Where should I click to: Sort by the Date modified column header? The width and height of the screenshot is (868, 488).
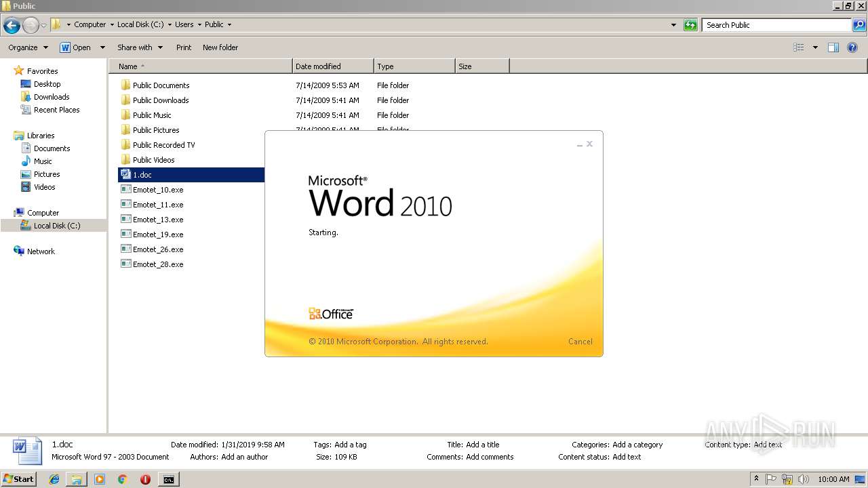coord(333,66)
